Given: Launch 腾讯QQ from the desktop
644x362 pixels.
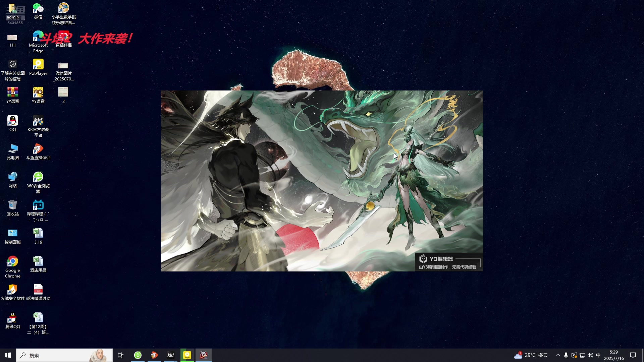Looking at the screenshot, I should (x=13, y=320).
